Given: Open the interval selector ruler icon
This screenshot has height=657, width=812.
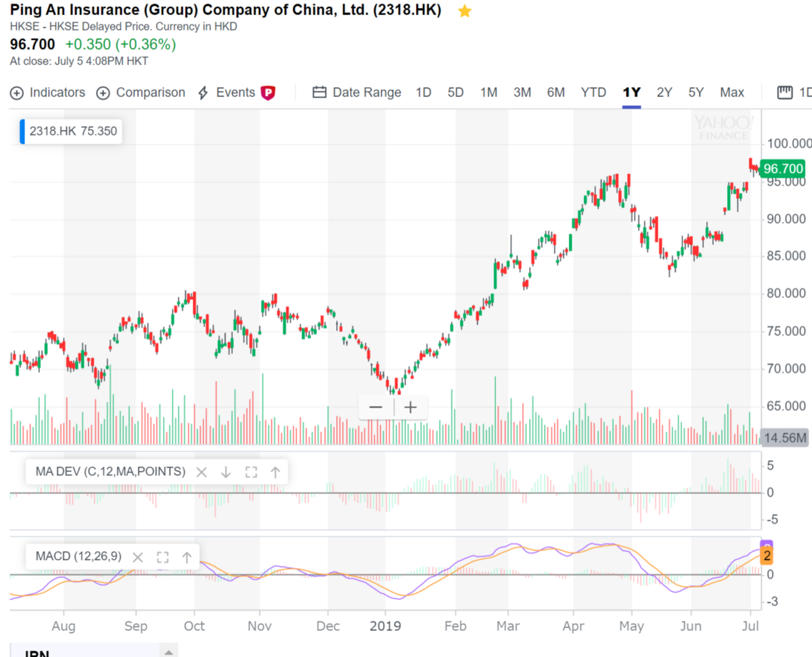Looking at the screenshot, I should [785, 92].
